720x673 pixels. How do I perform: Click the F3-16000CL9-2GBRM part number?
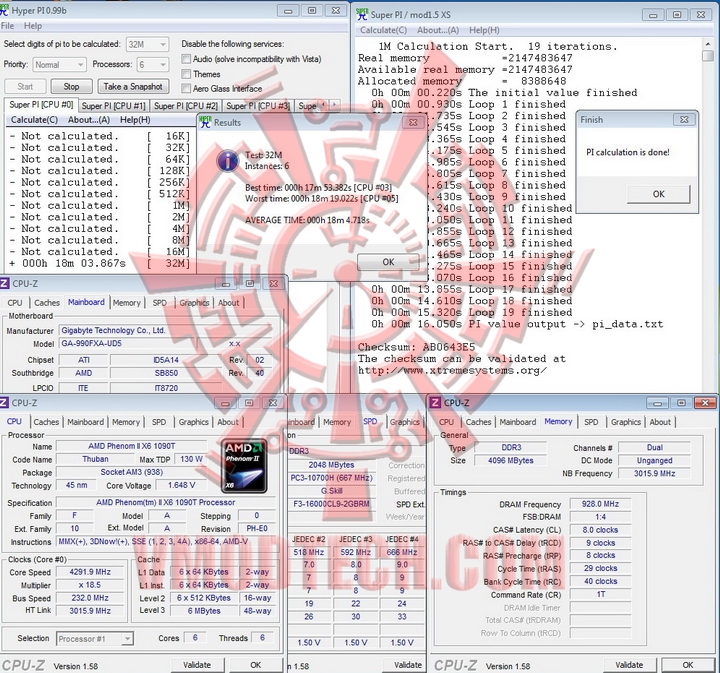pyautogui.click(x=331, y=504)
